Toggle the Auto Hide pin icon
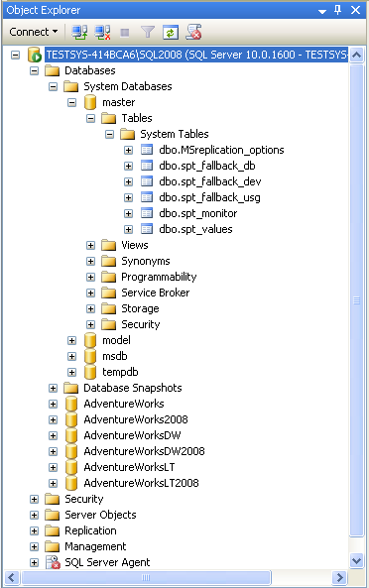The image size is (369, 588). 338,10
